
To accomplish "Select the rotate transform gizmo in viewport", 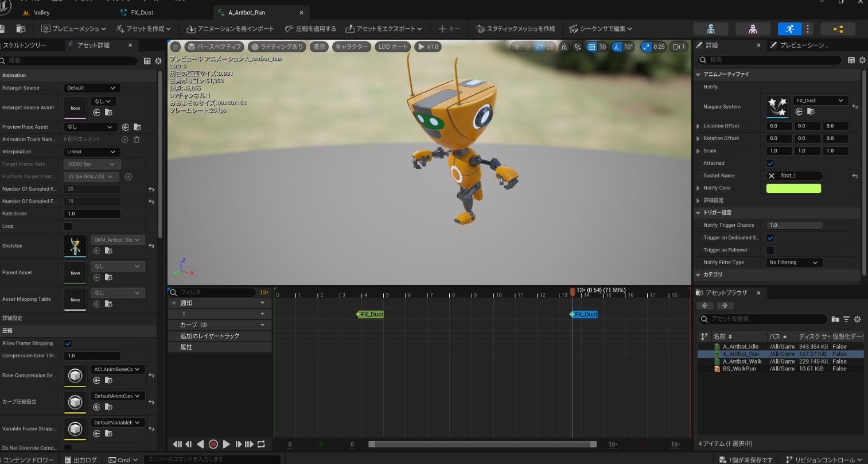I will pyautogui.click(x=539, y=47).
